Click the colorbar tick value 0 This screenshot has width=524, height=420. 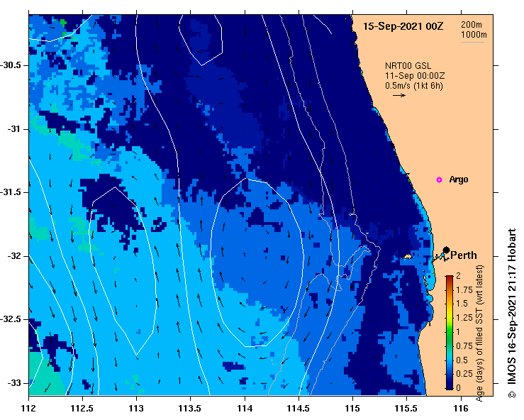point(458,388)
